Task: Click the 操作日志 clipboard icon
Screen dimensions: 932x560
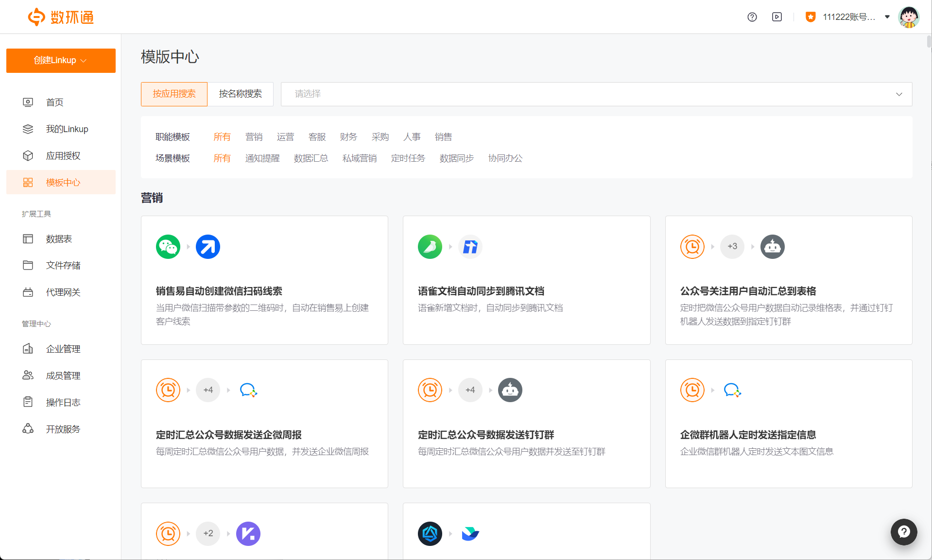Action: [x=28, y=402]
